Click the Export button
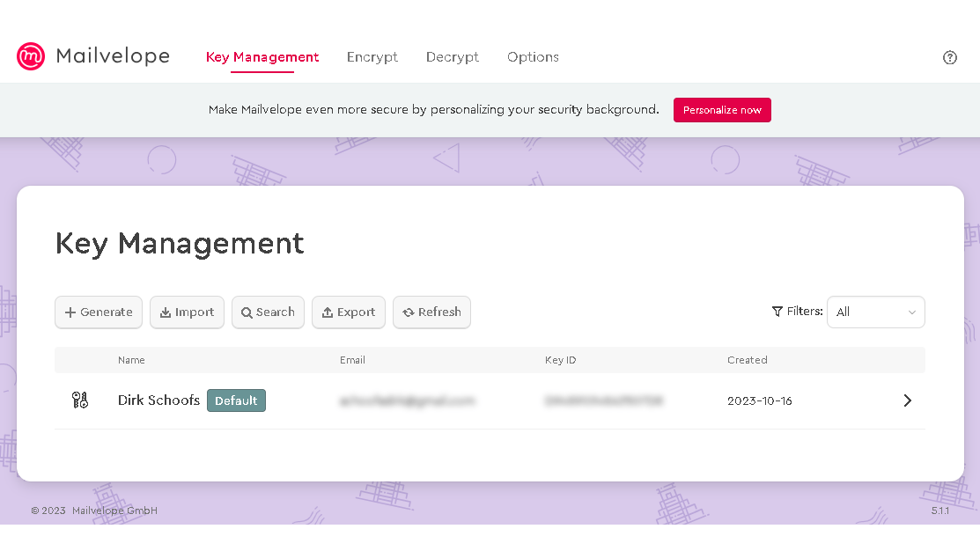The width and height of the screenshot is (980, 551). coord(348,312)
